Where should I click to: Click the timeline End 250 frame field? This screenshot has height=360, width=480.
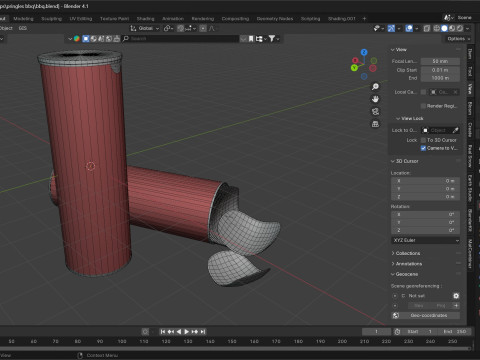455,332
